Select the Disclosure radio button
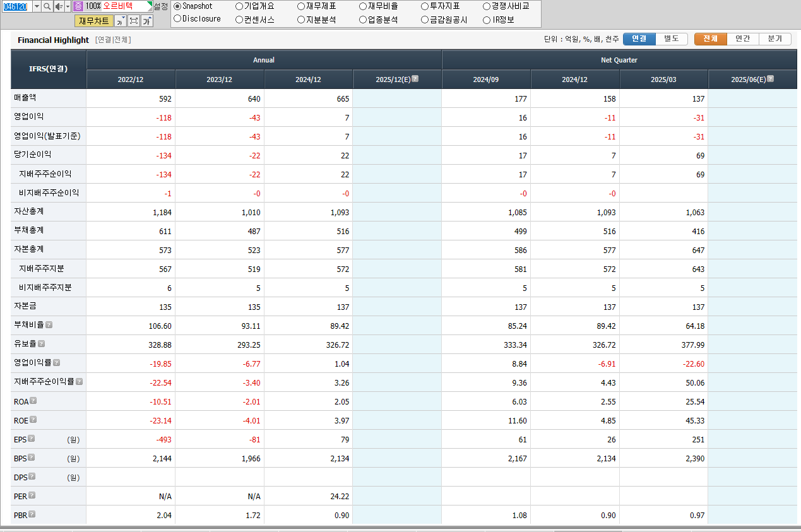 coord(177,19)
